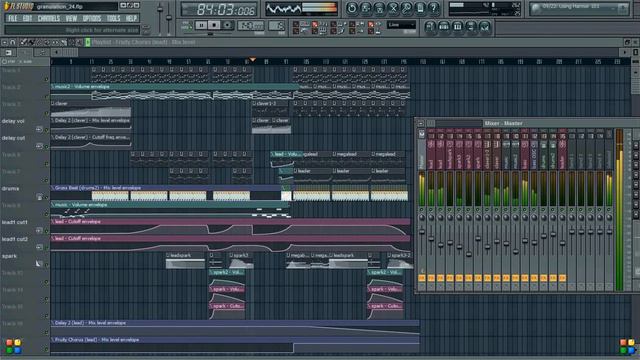The image size is (640, 360).
Task: Select the Gross Beat (drums2) Mix level envelope clip
Action: pyautogui.click(x=166, y=188)
